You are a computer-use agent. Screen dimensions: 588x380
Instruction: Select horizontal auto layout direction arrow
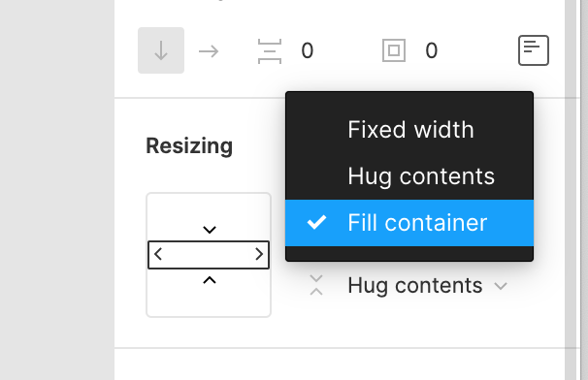click(x=209, y=51)
